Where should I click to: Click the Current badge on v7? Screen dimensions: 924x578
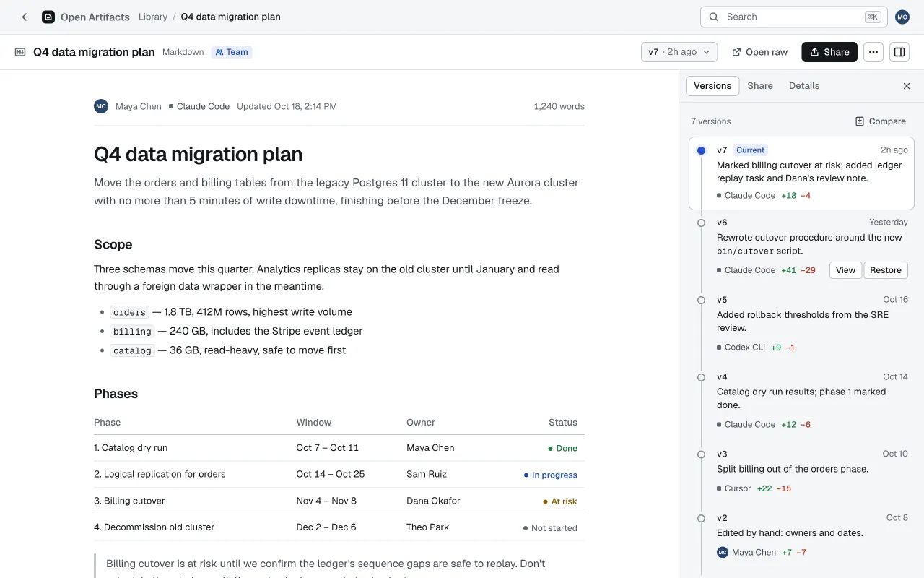click(750, 150)
